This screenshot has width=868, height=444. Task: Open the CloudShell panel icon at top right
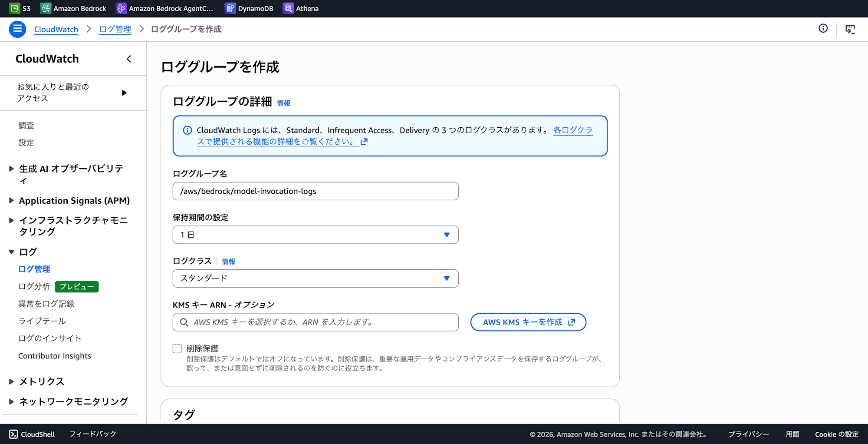(850, 29)
